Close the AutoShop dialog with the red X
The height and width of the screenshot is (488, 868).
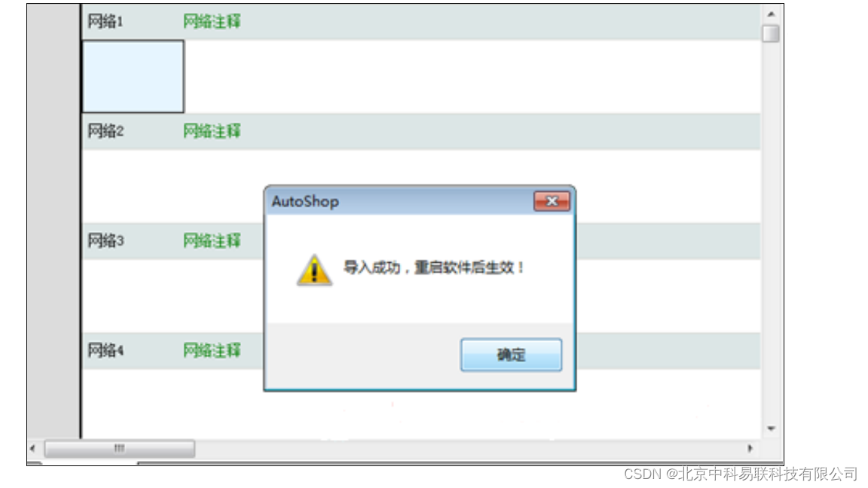point(552,201)
